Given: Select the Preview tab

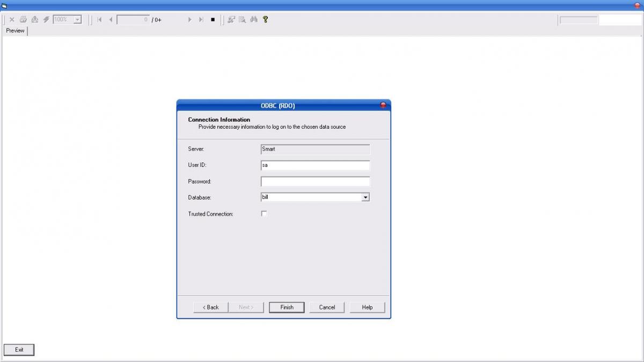Looking at the screenshot, I should (x=15, y=31).
